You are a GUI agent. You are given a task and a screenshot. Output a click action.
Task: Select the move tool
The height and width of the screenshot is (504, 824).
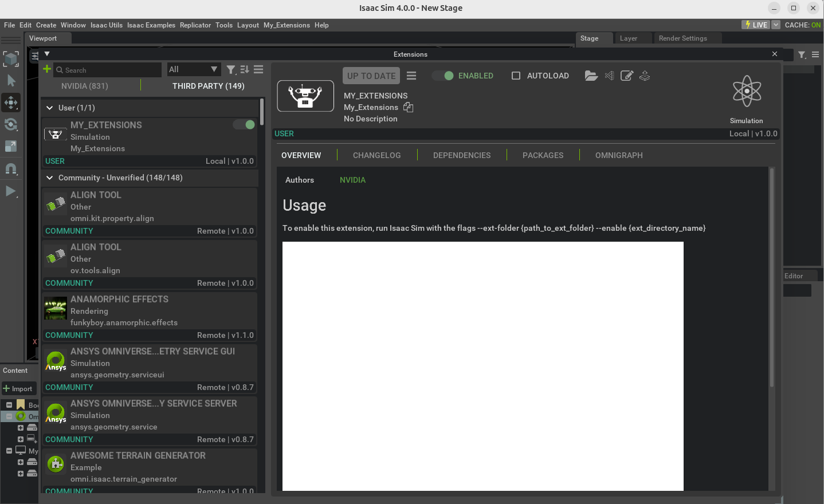(11, 103)
